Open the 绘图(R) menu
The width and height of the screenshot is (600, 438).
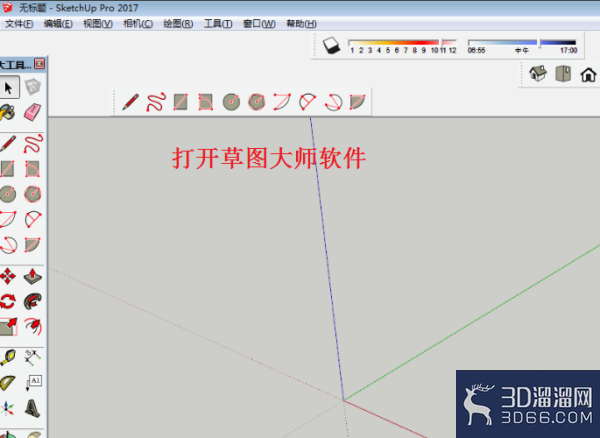click(178, 24)
